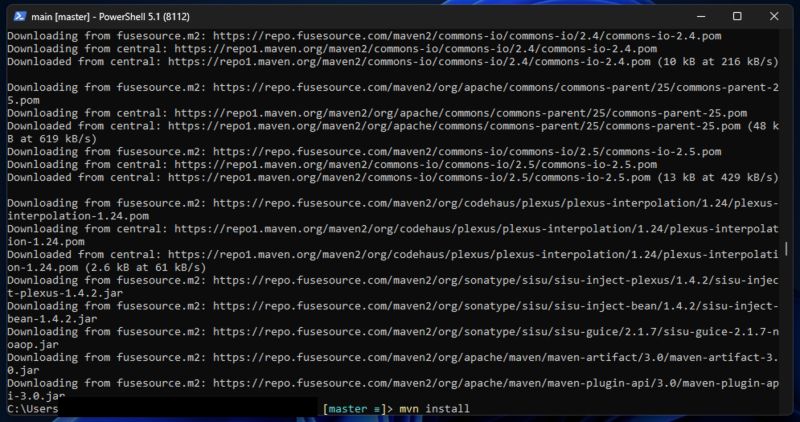Click the maven-artifact-3.0 download line
This screenshot has height=422, width=800.
(393, 357)
